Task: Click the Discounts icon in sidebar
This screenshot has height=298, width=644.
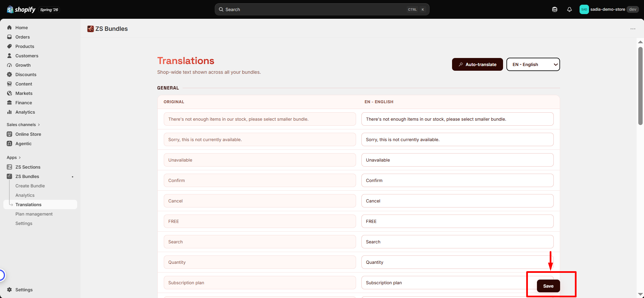Action: click(9, 74)
